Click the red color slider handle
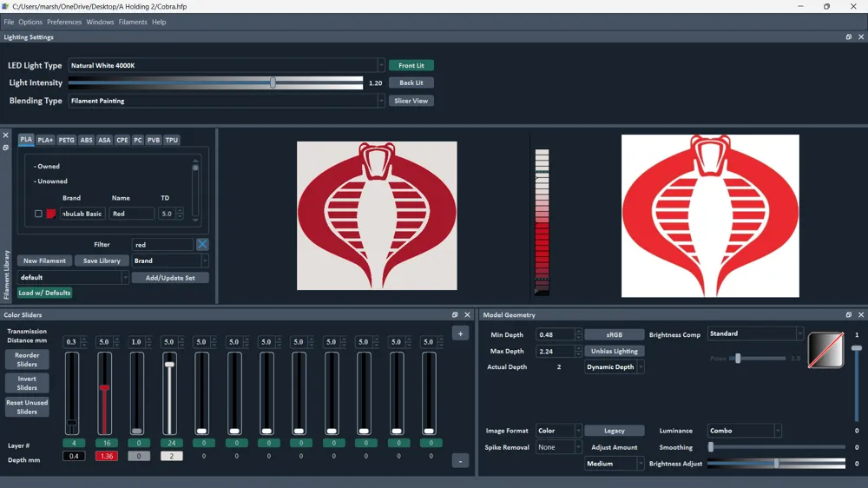The height and width of the screenshot is (488, 868). (105, 388)
